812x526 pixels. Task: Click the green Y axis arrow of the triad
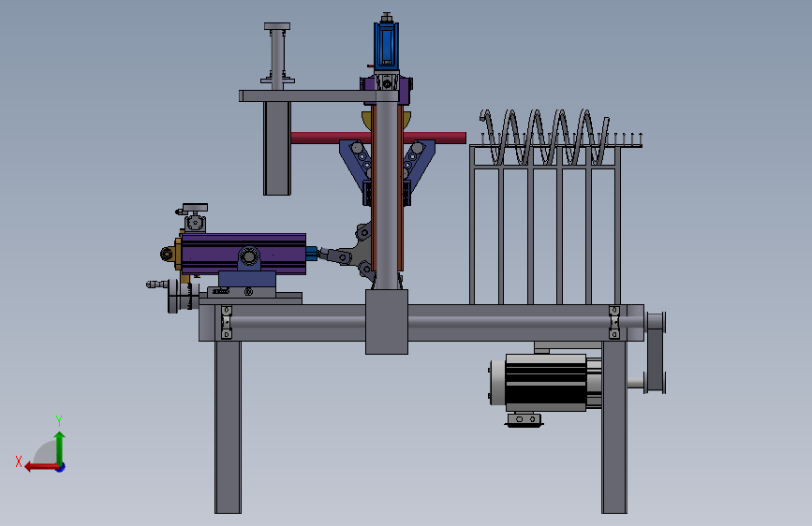(60, 447)
